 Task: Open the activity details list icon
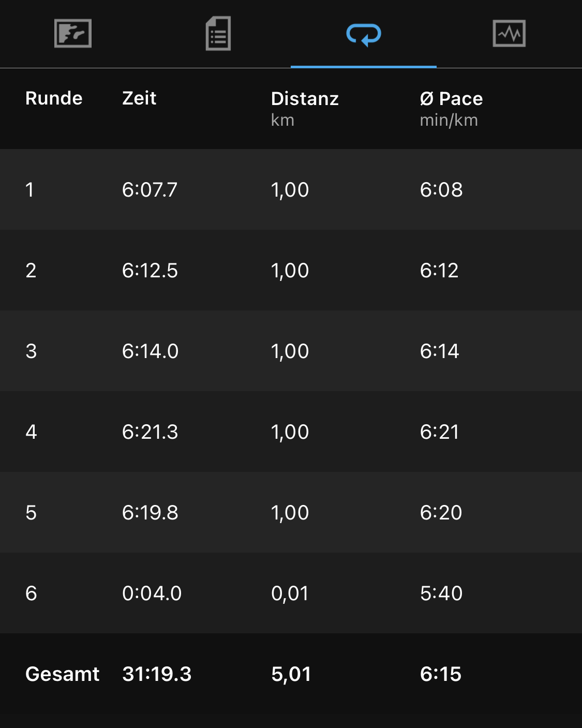tap(218, 34)
